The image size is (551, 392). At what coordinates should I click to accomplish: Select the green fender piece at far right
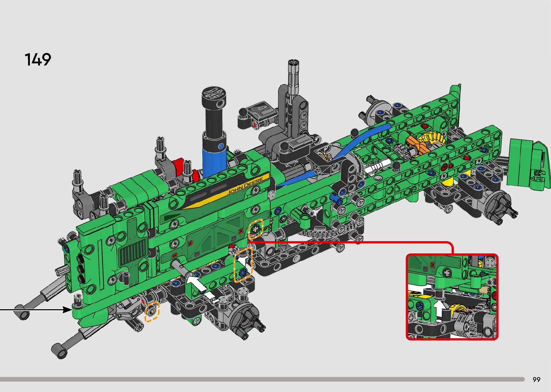click(x=528, y=164)
